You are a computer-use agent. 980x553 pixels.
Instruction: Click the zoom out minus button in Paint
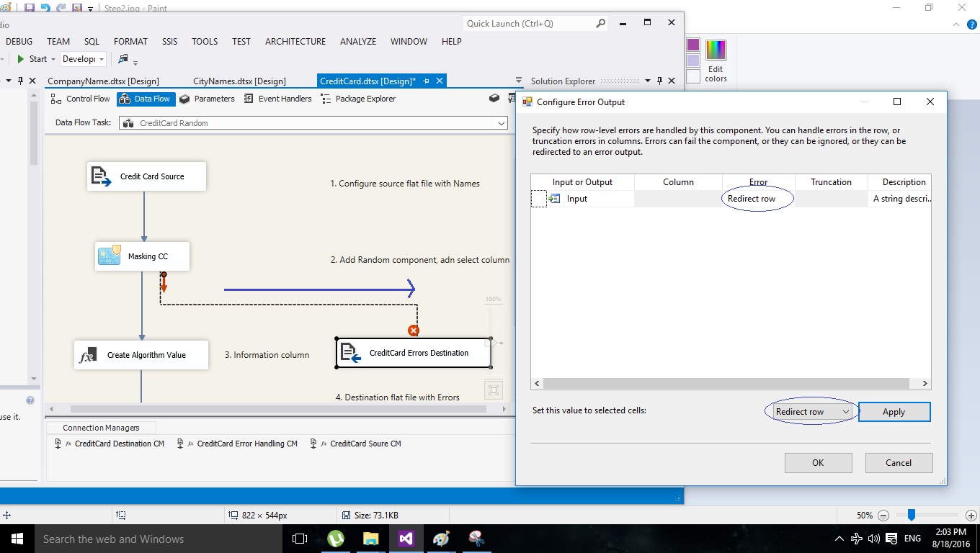[x=883, y=516]
